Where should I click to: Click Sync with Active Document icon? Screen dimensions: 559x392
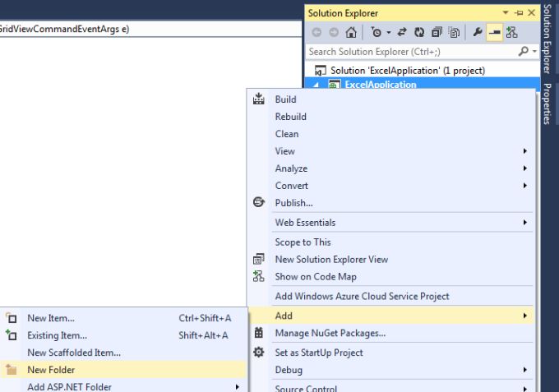click(402, 32)
